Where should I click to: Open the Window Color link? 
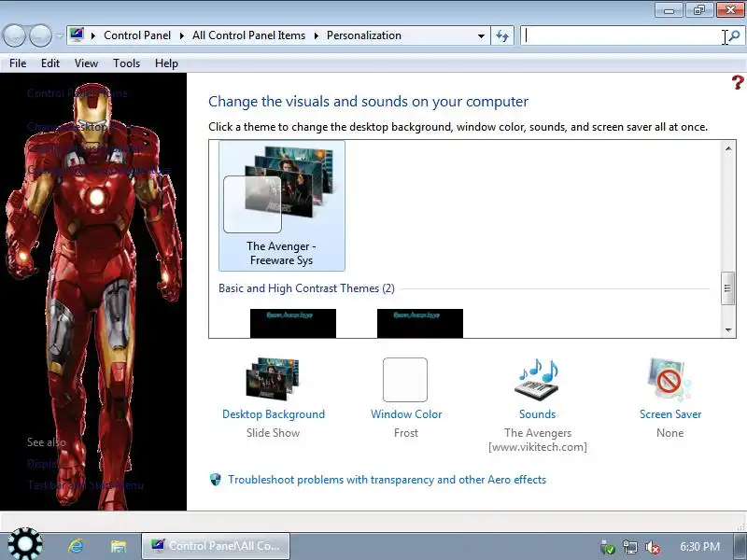[406, 414]
